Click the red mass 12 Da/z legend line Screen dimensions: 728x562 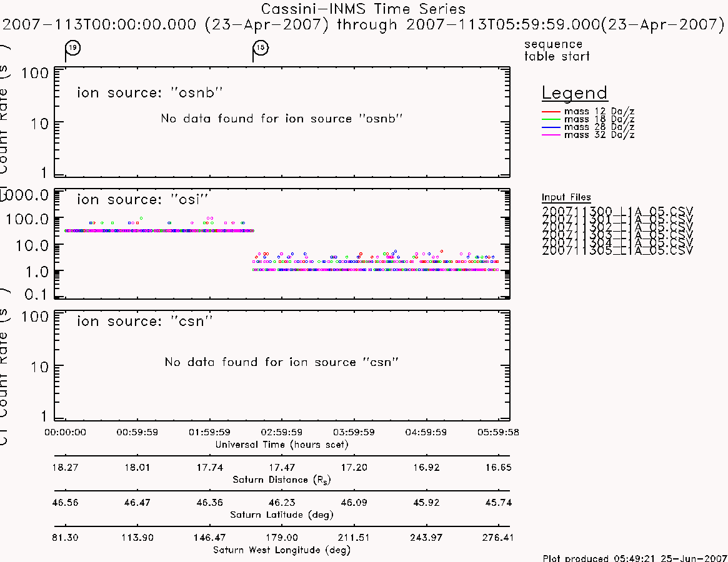551,112
